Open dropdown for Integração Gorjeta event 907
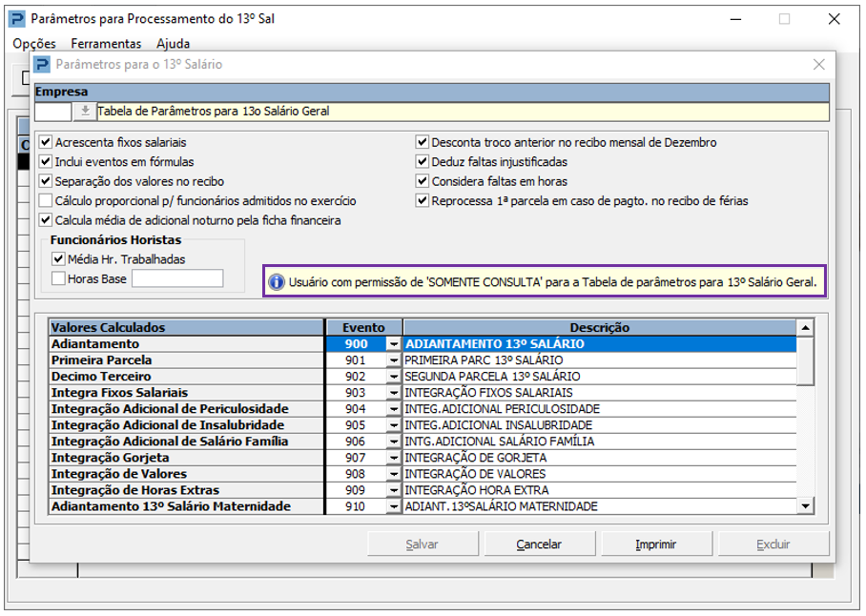This screenshot has width=866, height=616. (x=393, y=458)
